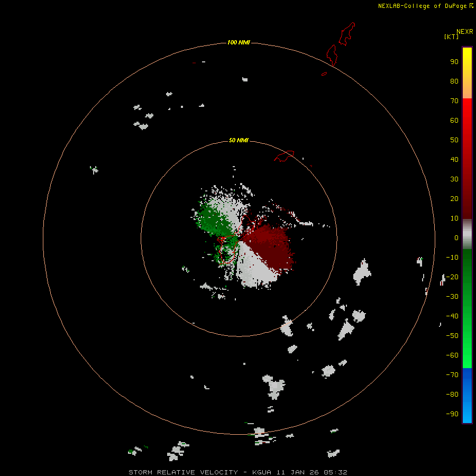Click the 50 NMI range ring label
The image size is (476, 476).
[239, 140]
